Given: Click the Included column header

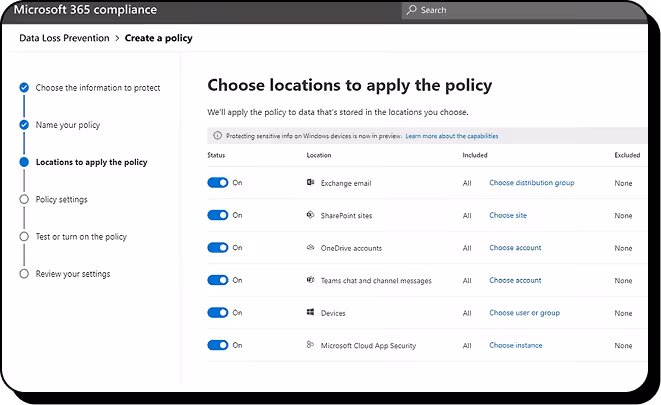Looking at the screenshot, I should click(x=475, y=155).
